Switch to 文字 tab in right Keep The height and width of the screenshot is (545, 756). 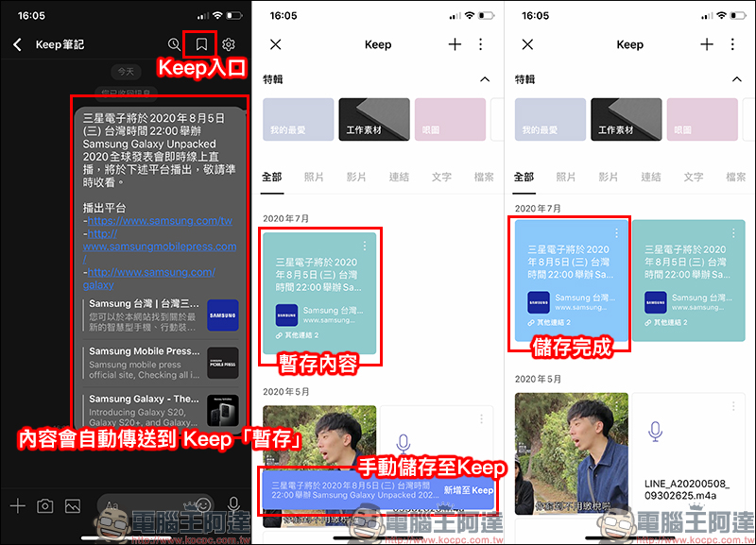tap(694, 178)
